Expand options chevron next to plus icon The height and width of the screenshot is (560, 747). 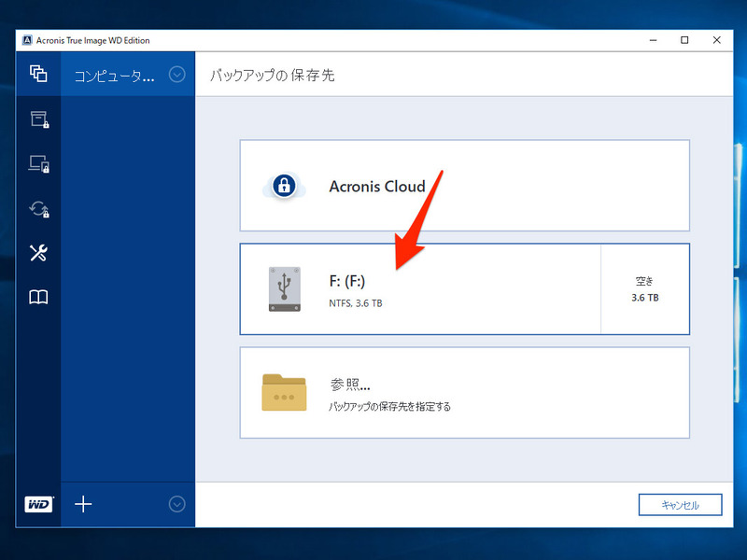[176, 504]
